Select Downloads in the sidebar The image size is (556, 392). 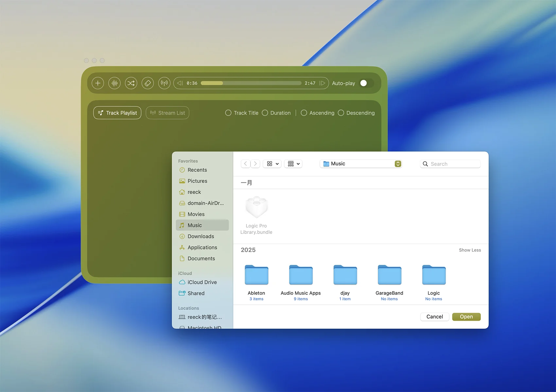pos(200,236)
